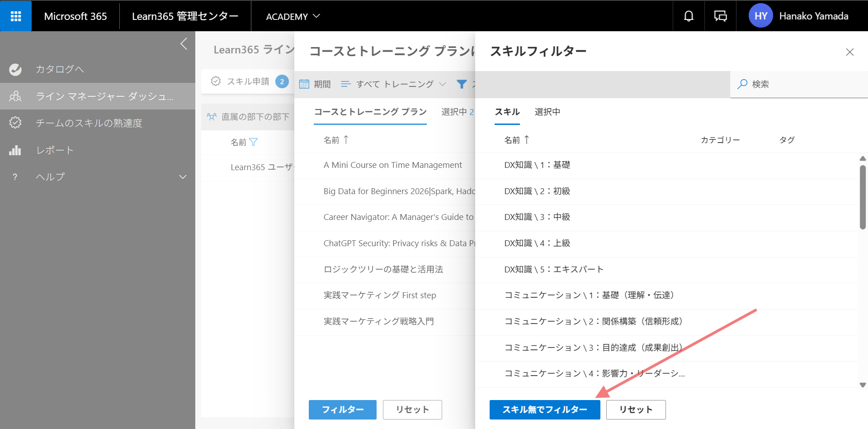Click the カテゴリー column header
868x429 pixels.
720,140
